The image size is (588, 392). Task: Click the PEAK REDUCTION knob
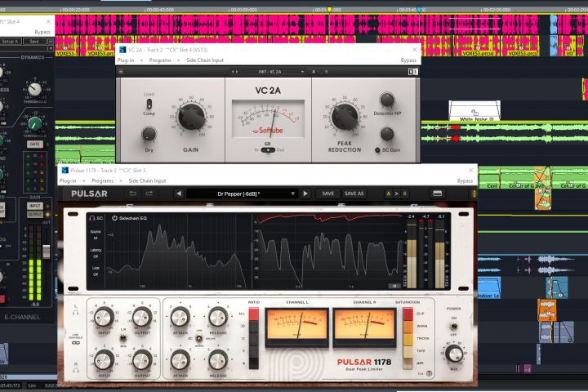(345, 117)
